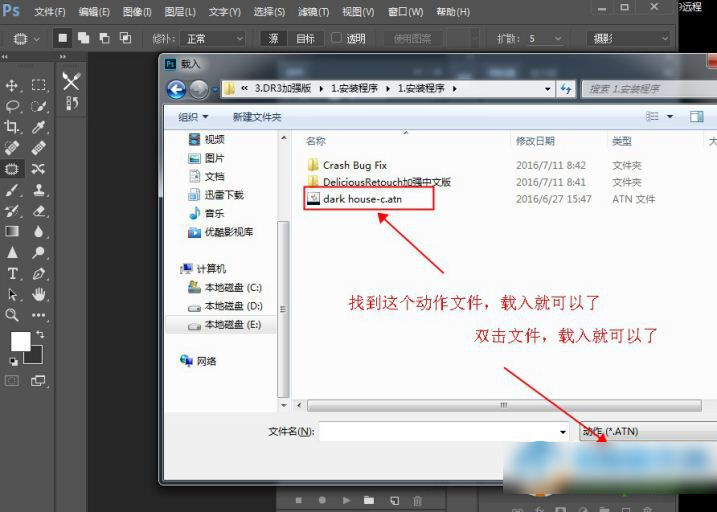Select the History Brush tool

[11, 211]
